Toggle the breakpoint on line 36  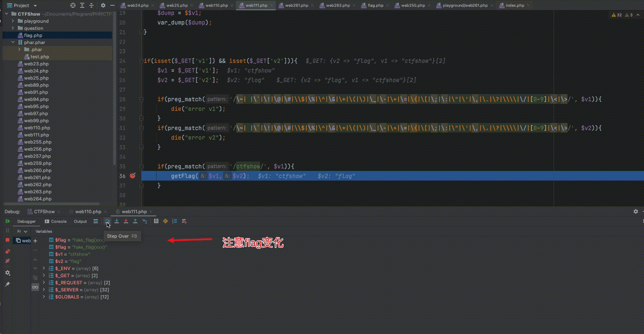click(133, 176)
